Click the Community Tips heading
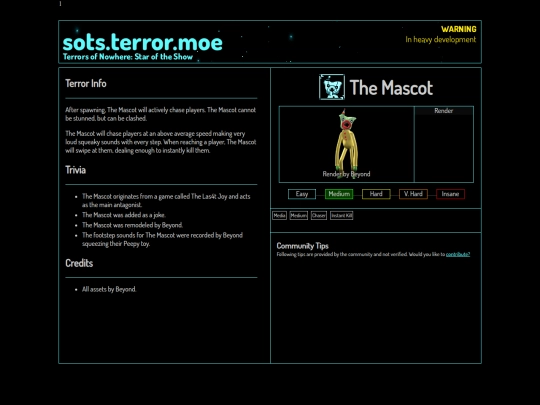 [x=302, y=246]
